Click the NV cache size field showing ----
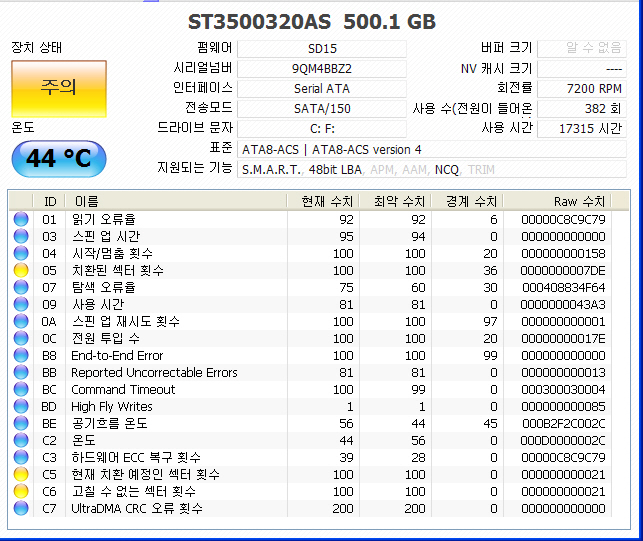The height and width of the screenshot is (541, 643). 582,69
